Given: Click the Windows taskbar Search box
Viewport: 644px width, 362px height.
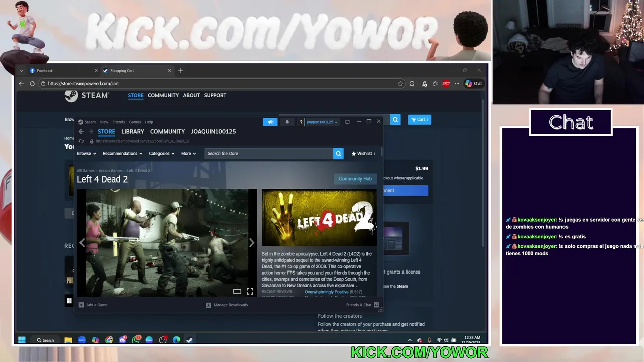Looking at the screenshot, I should [45, 340].
